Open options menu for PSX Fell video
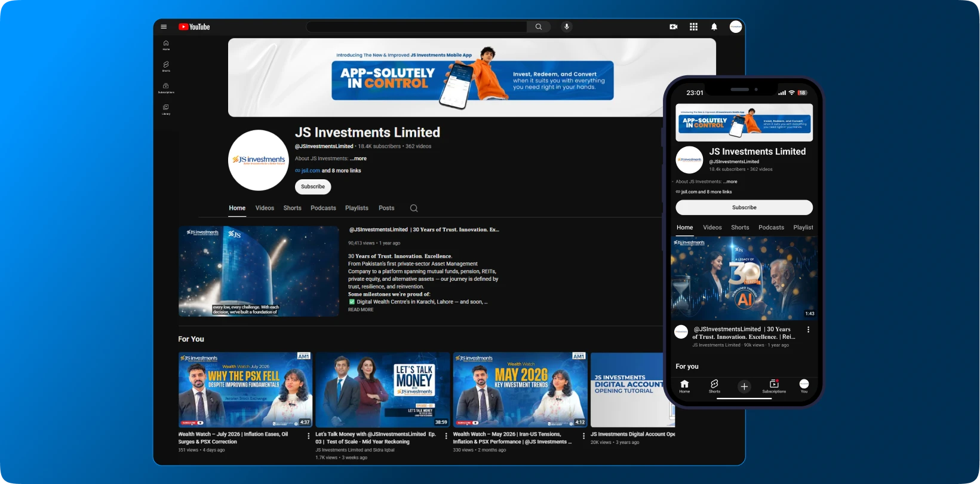 pyautogui.click(x=308, y=436)
